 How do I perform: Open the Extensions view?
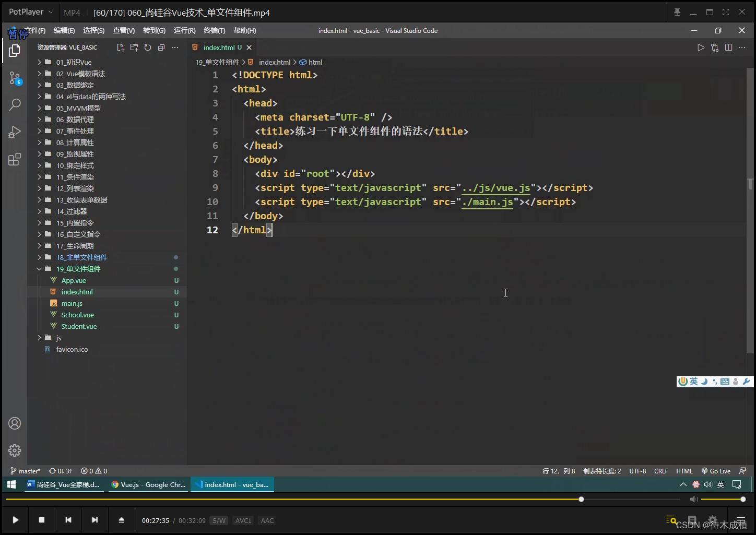click(x=15, y=159)
